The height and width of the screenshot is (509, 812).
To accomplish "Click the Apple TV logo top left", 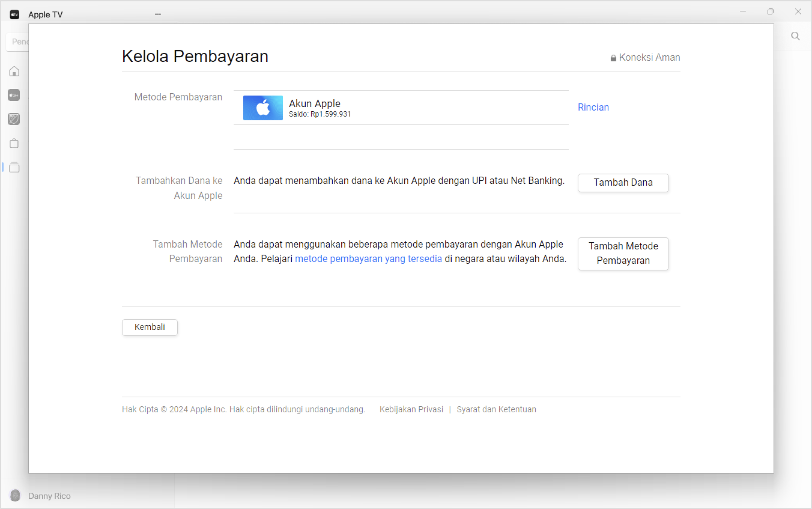I will (14, 14).
